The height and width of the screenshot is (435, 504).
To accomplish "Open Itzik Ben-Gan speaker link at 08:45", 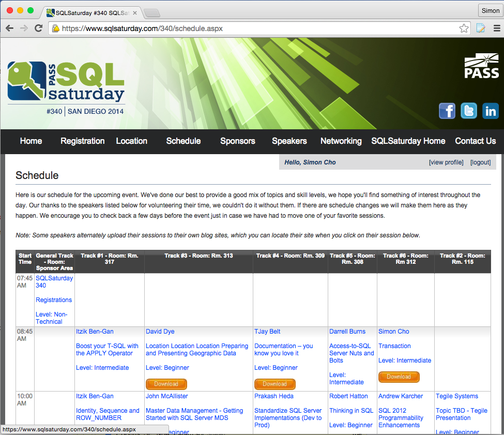I will (x=95, y=332).
